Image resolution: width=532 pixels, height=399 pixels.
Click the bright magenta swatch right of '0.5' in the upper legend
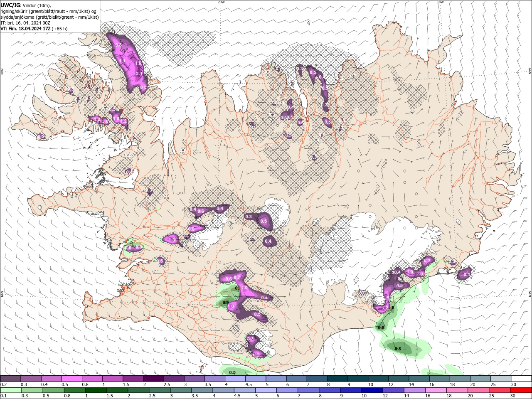point(72,378)
